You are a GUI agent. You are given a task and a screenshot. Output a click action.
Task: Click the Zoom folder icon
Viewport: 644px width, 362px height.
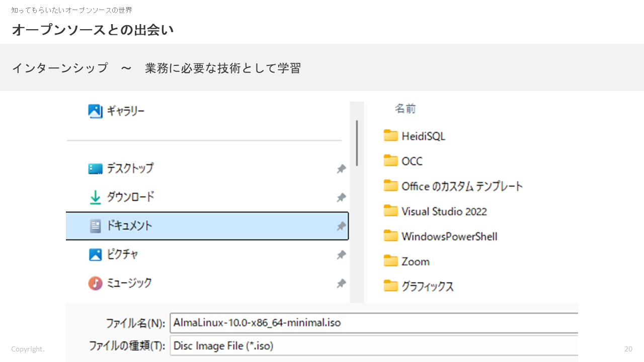[x=390, y=261]
